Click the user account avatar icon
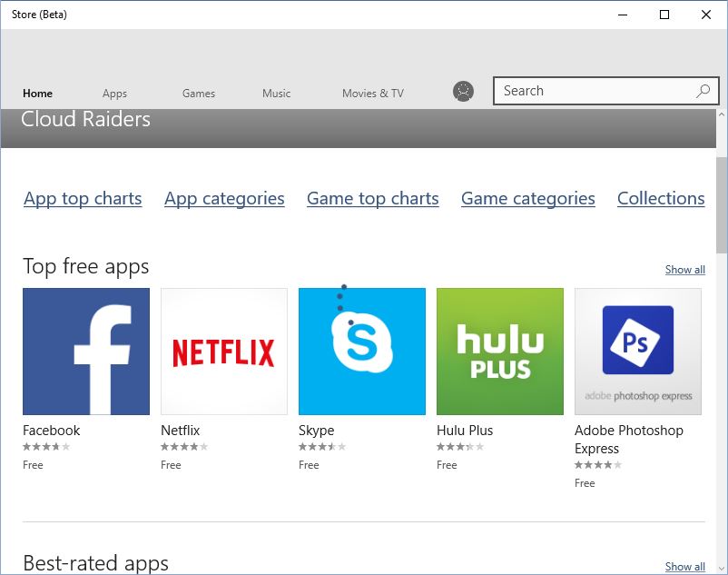 click(463, 91)
